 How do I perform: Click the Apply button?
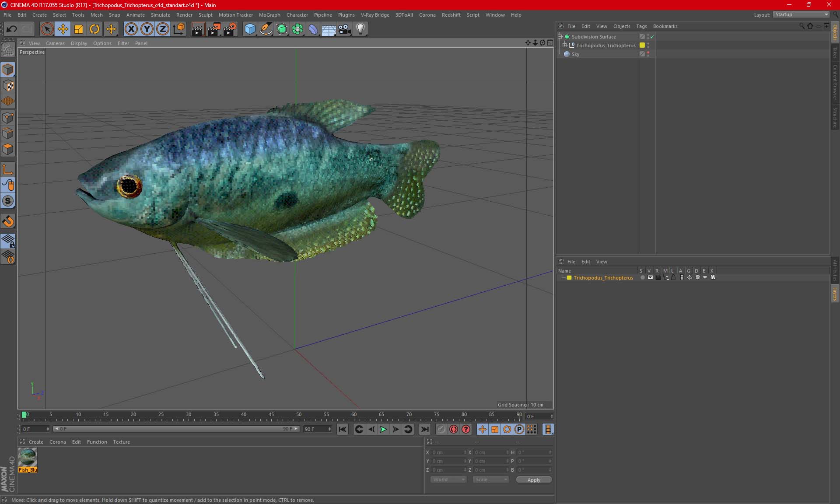pos(534,480)
